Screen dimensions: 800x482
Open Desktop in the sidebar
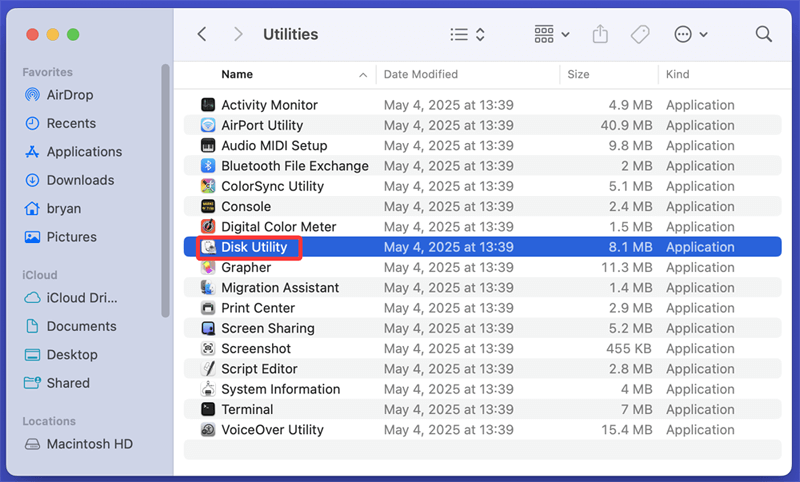[x=61, y=354]
